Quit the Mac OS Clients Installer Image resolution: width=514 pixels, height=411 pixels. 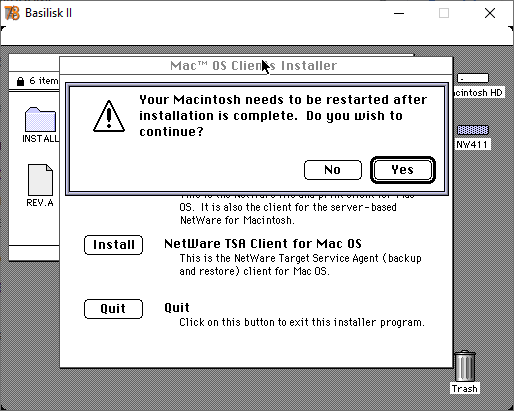click(113, 309)
